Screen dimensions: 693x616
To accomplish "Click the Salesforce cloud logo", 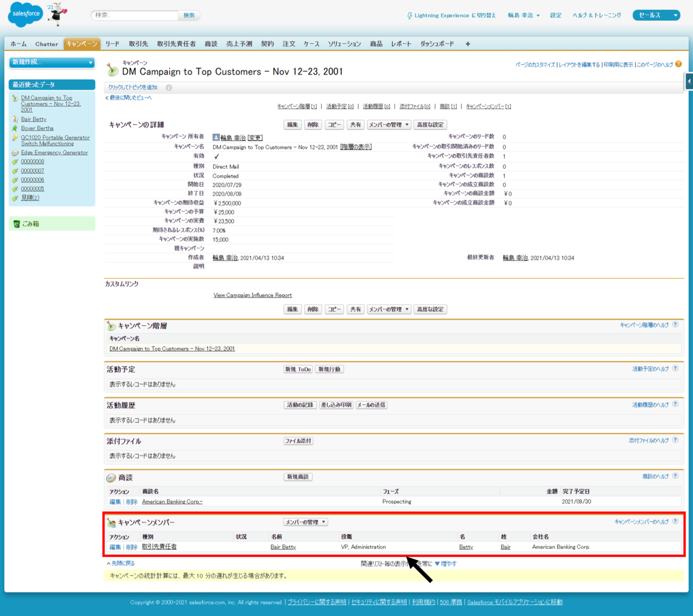I will [25, 14].
